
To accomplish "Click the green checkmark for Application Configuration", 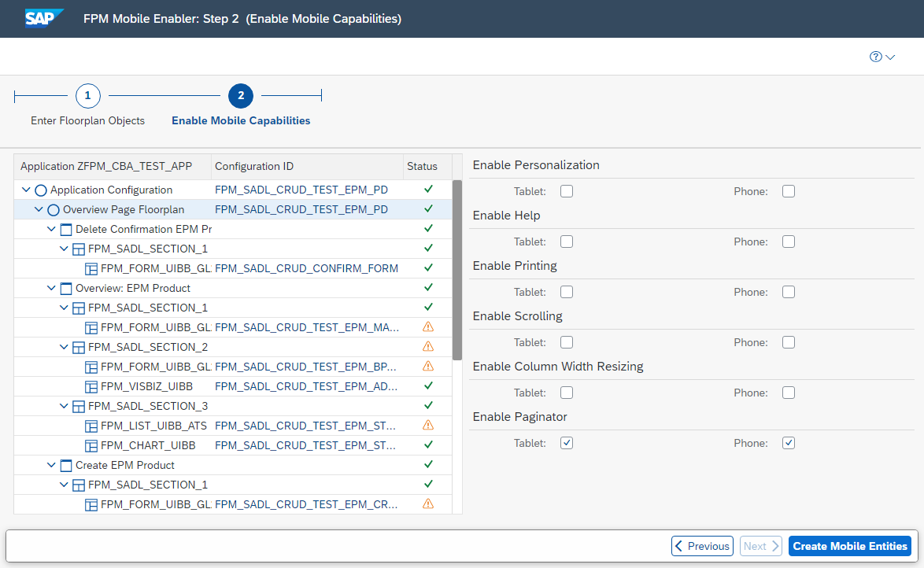I will (427, 189).
